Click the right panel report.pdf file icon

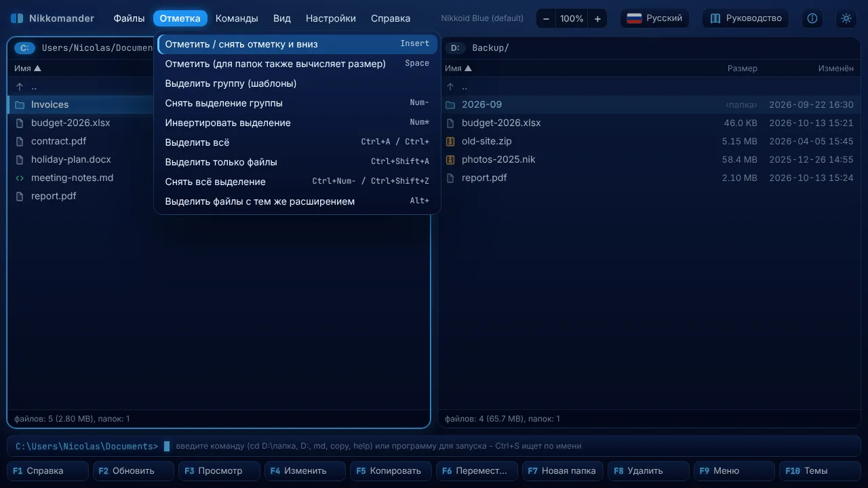pos(450,178)
